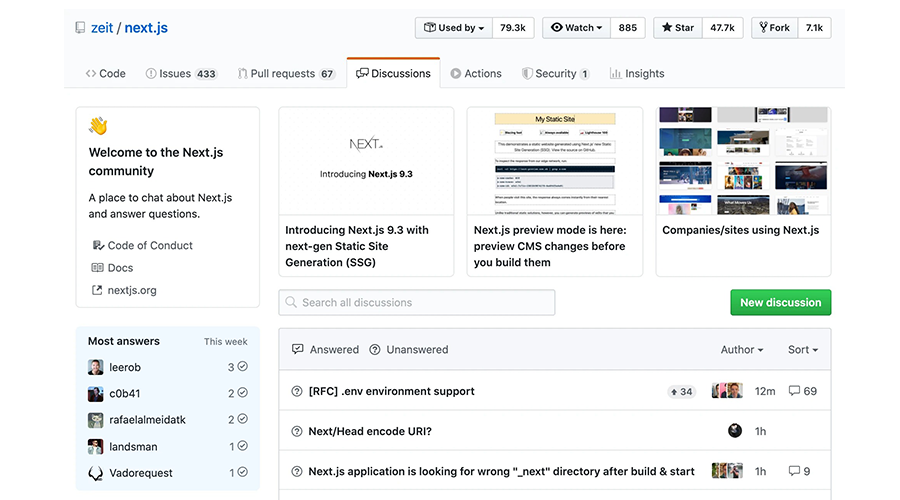The image size is (900, 500).
Task: Click the 12m timestamp on .env support row
Action: [x=765, y=391]
